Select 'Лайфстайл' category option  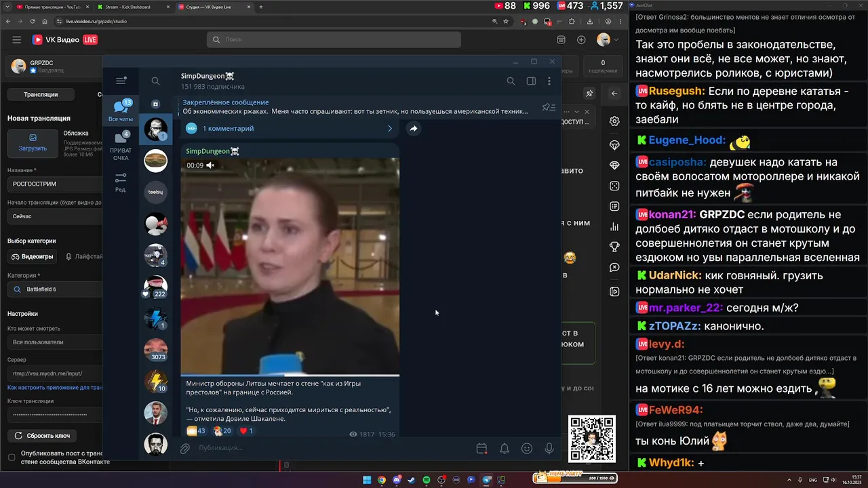click(83, 257)
